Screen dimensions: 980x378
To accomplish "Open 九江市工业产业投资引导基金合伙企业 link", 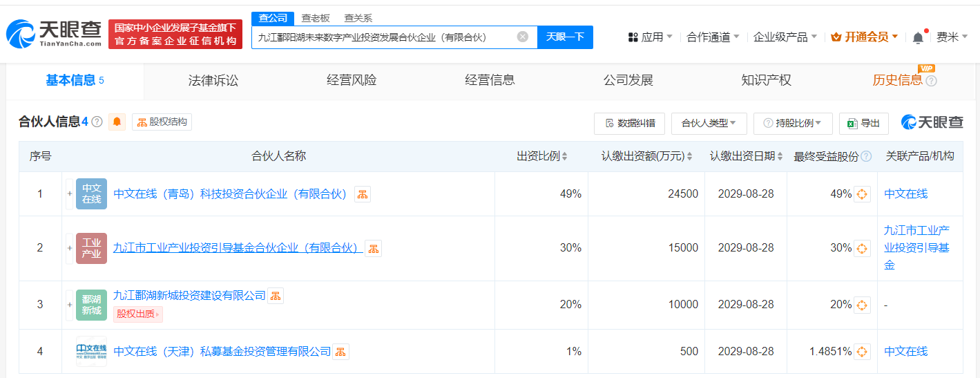I will coord(237,247).
